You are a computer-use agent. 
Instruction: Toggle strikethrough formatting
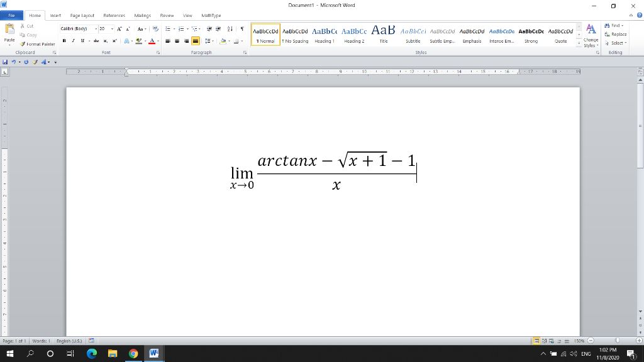pos(96,41)
